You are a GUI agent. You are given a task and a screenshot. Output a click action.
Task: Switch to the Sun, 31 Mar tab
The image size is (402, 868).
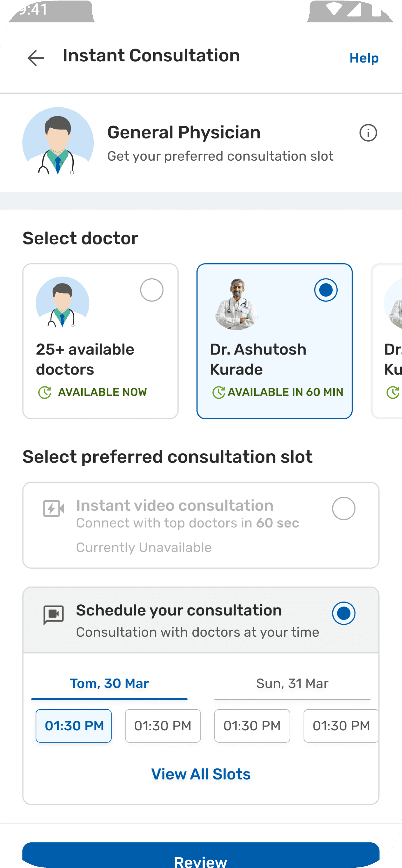(292, 684)
